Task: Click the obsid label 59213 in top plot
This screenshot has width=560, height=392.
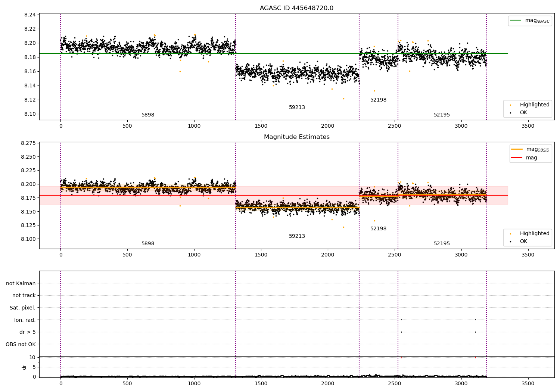Action: pyautogui.click(x=297, y=108)
